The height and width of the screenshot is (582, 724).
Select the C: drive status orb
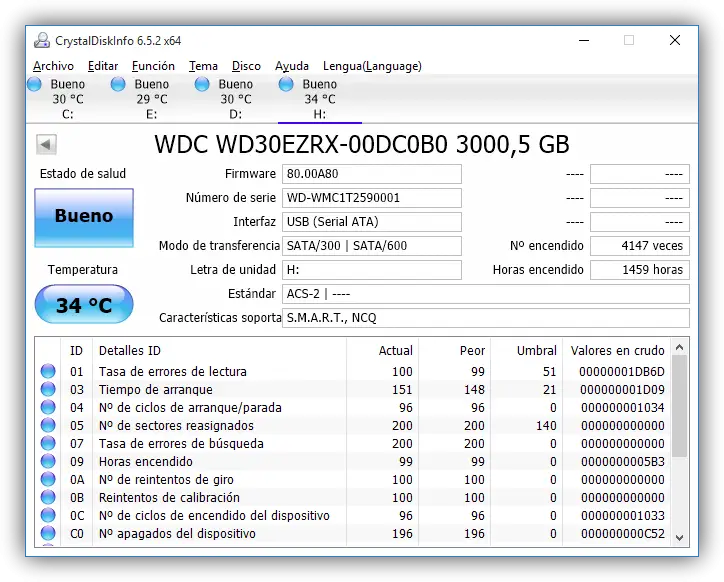[x=35, y=84]
